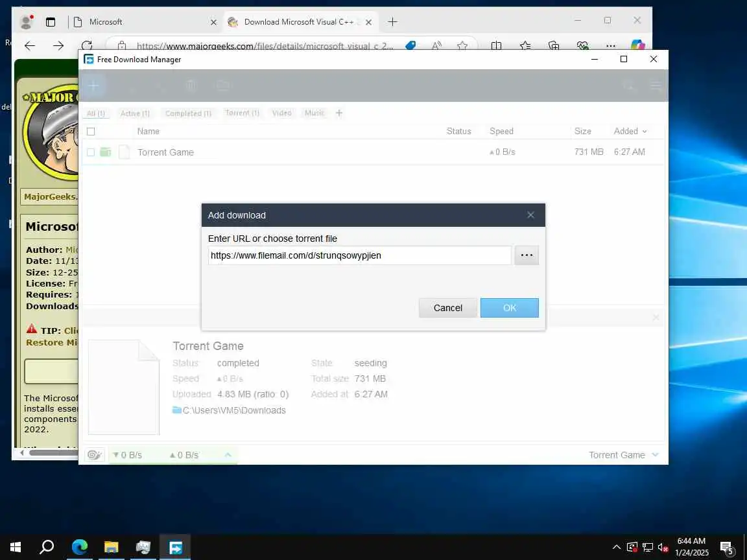Add page to favorites with star icon
747x560 pixels.
(x=462, y=46)
